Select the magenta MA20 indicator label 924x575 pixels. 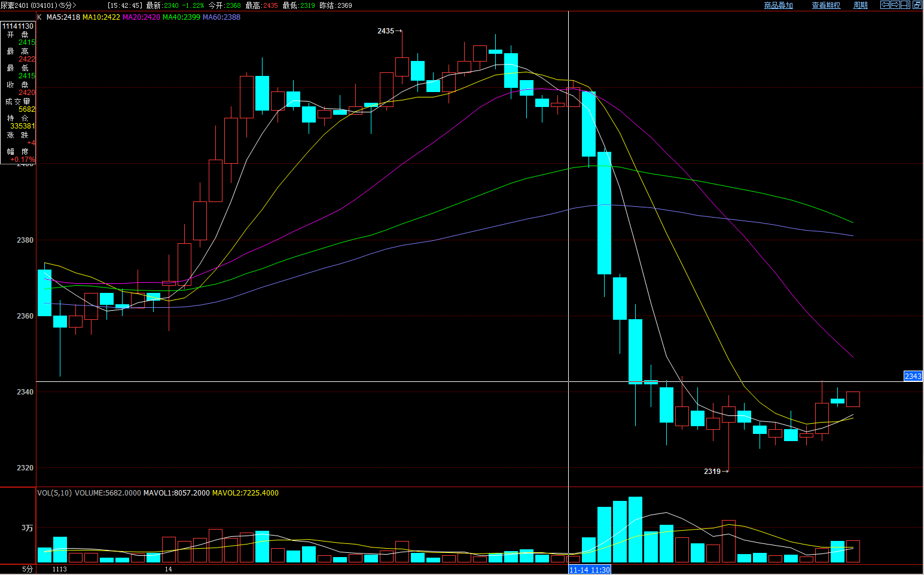pos(141,17)
